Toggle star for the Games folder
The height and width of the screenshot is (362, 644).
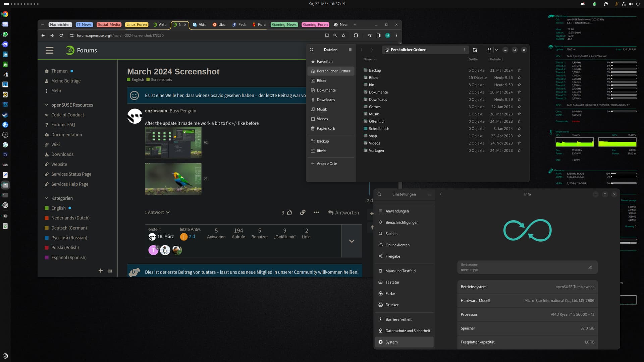click(519, 107)
